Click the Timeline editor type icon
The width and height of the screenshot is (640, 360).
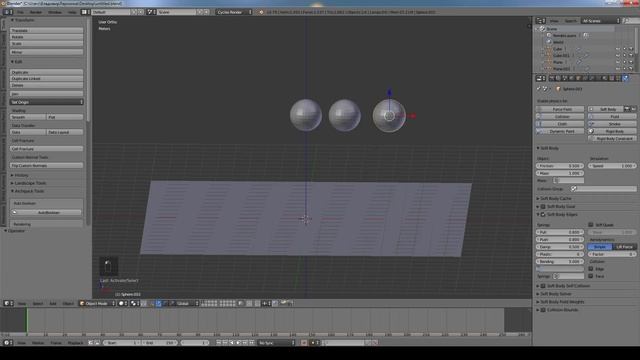[x=8, y=342]
